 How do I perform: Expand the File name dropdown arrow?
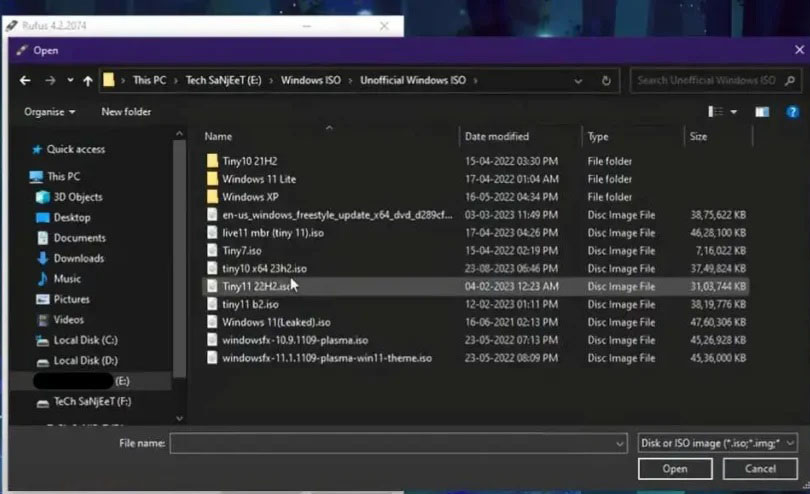[x=620, y=443]
